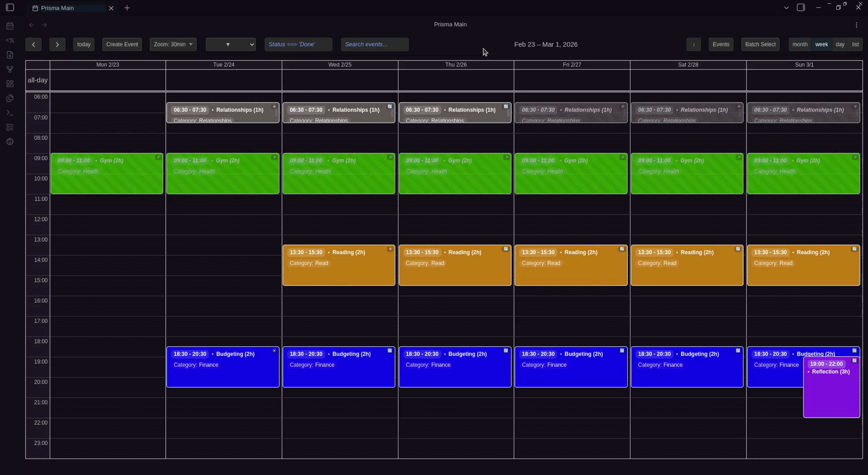This screenshot has width=868, height=475.
Task: Open the three-dot menu at top right
Action: pos(856,25)
